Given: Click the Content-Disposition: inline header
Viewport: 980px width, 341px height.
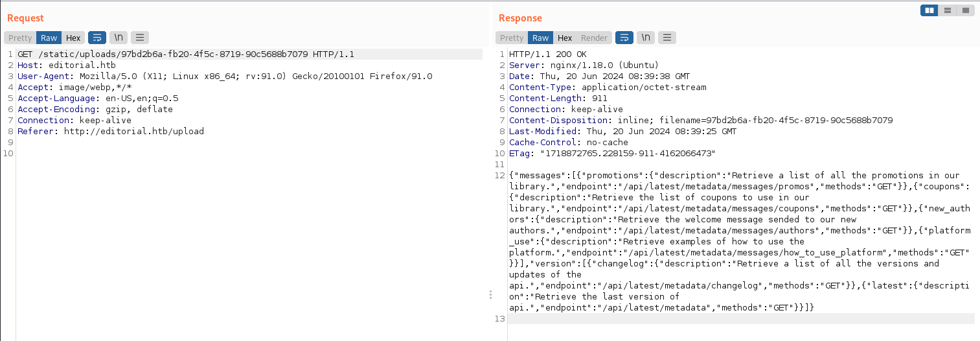Looking at the screenshot, I should [701, 121].
